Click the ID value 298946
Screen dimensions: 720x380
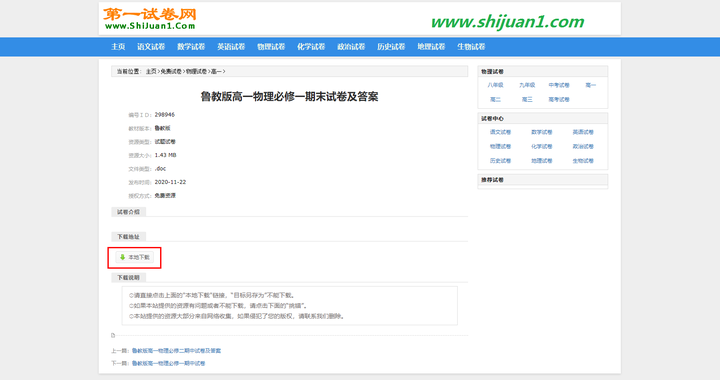(164, 115)
